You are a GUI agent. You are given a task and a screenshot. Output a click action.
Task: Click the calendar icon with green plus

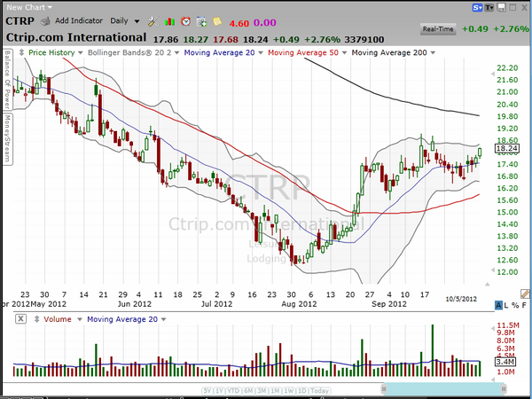coord(201,22)
